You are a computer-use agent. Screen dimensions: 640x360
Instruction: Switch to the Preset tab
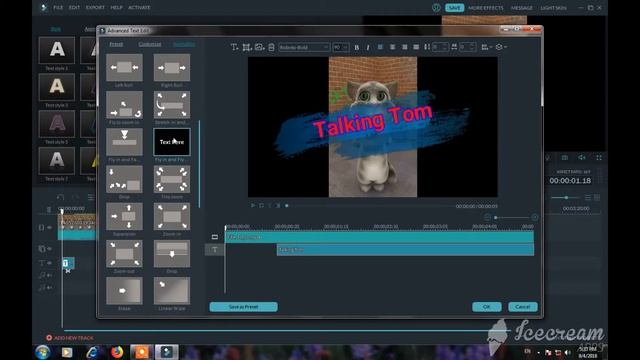coord(116,44)
